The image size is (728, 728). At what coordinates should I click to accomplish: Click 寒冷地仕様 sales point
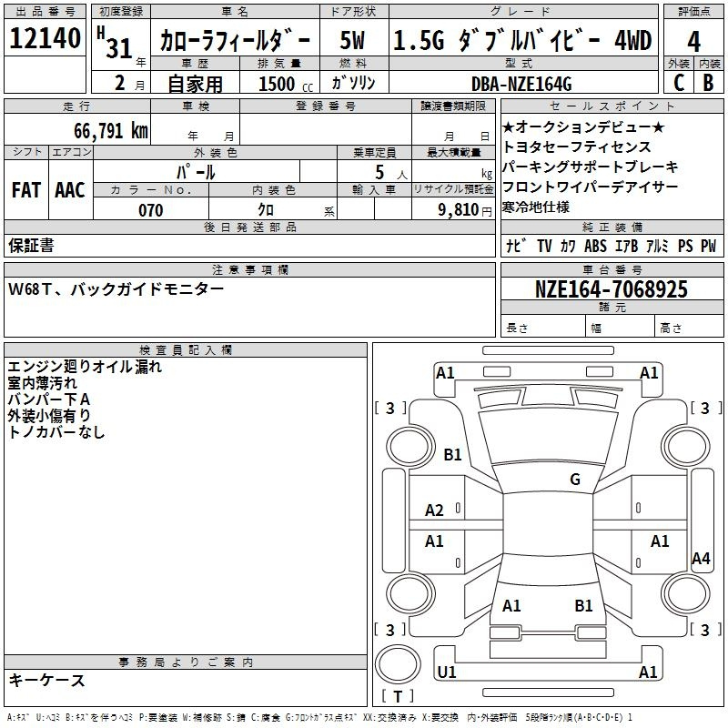point(536,207)
